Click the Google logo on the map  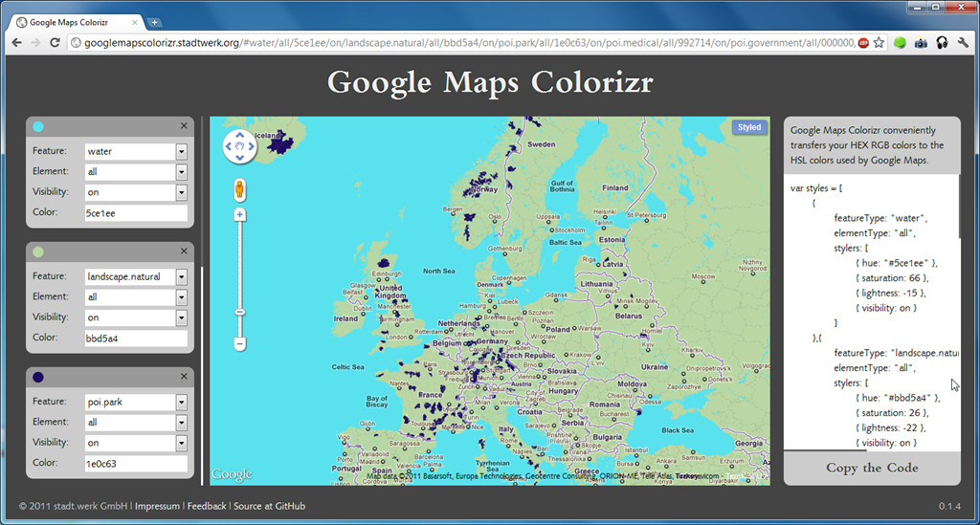pyautogui.click(x=232, y=474)
